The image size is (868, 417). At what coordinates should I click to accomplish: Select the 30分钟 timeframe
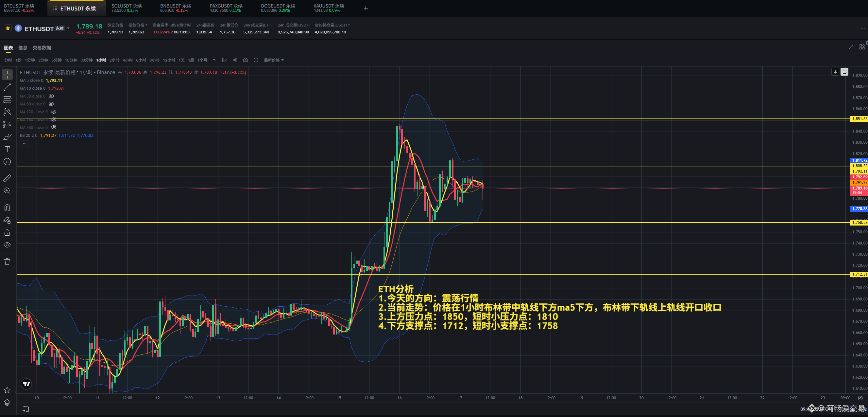(x=87, y=60)
